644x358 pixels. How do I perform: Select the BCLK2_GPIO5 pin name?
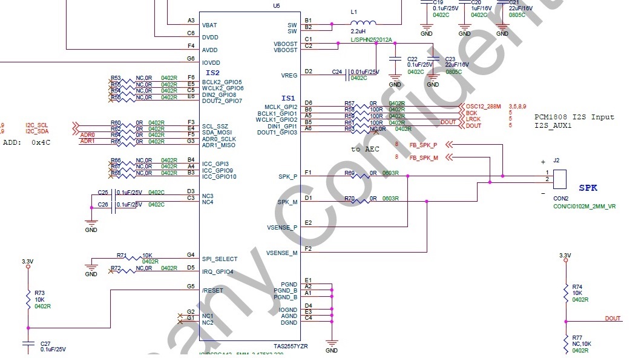[222, 82]
